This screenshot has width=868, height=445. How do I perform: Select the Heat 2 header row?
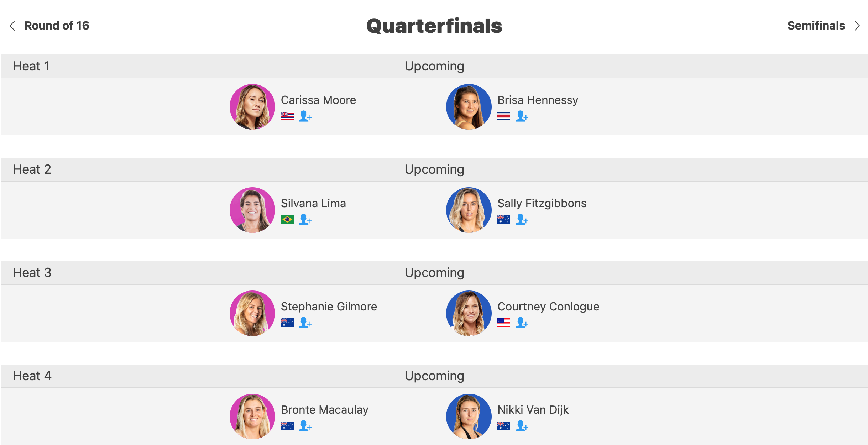pos(435,169)
